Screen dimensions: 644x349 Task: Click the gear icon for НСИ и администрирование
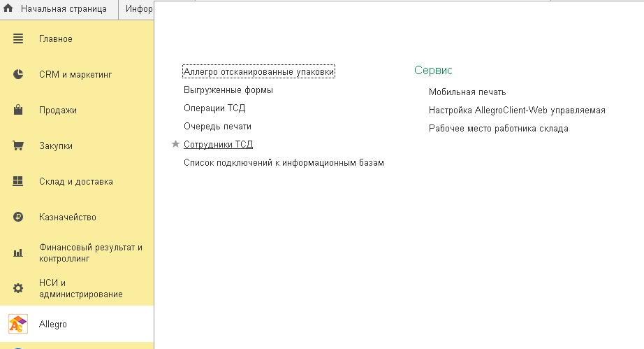pos(18,288)
